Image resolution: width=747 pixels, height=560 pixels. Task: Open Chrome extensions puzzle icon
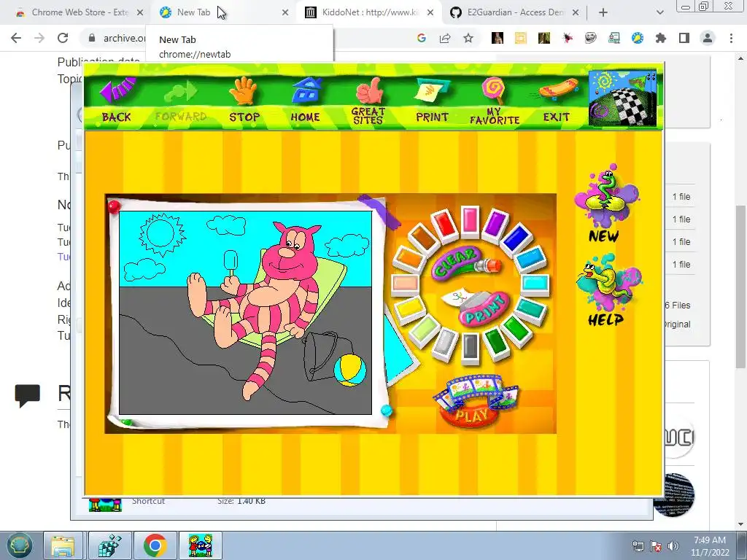coord(661,38)
